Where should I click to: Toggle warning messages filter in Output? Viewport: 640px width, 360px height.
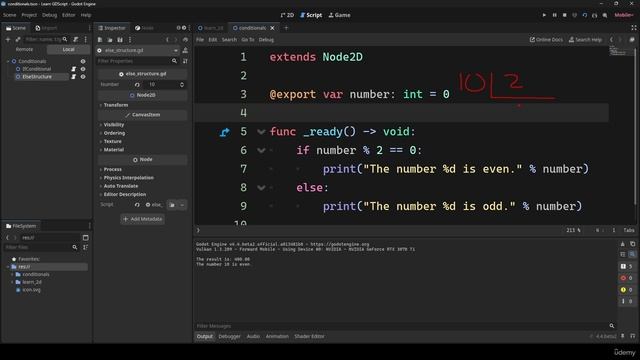coord(627,290)
